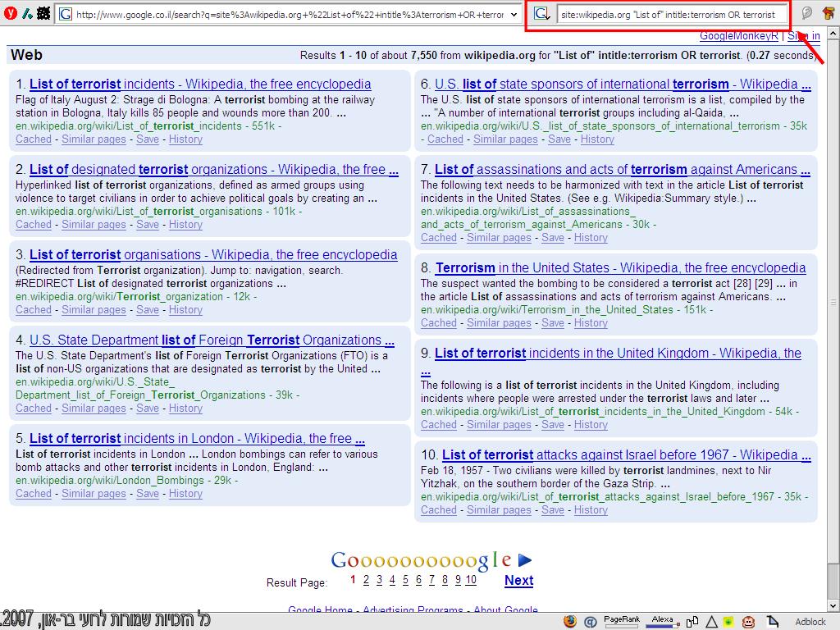Click the vertical scrollbar up arrow

click(x=833, y=33)
